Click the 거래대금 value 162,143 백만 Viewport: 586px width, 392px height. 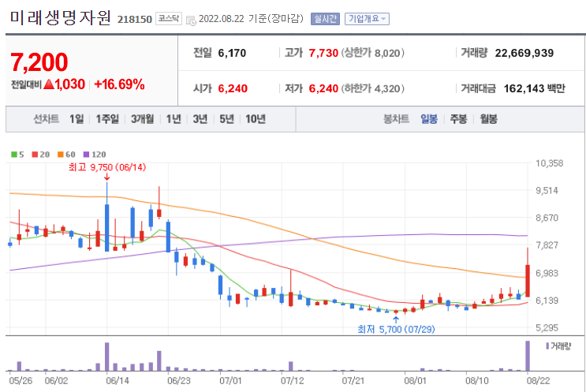coord(535,88)
